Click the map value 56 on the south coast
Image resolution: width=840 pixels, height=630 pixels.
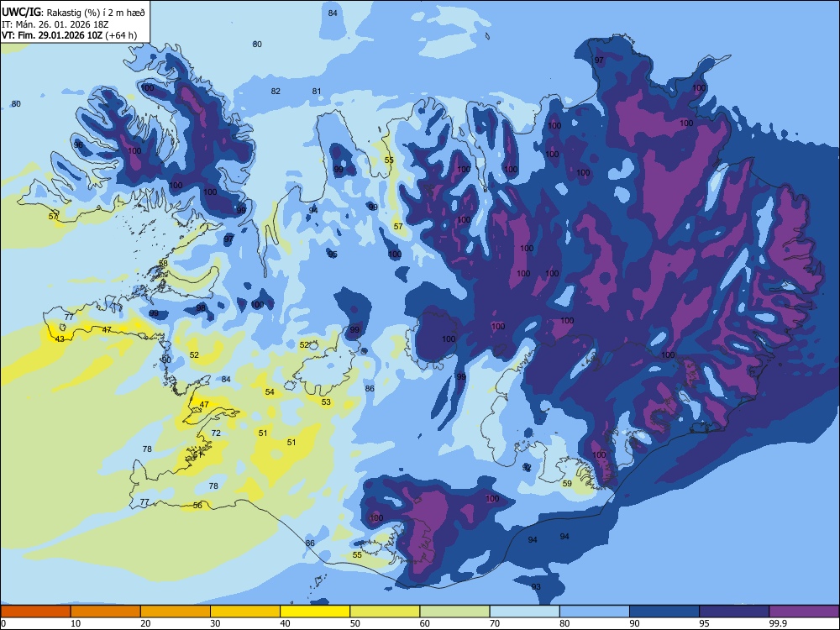click(197, 505)
